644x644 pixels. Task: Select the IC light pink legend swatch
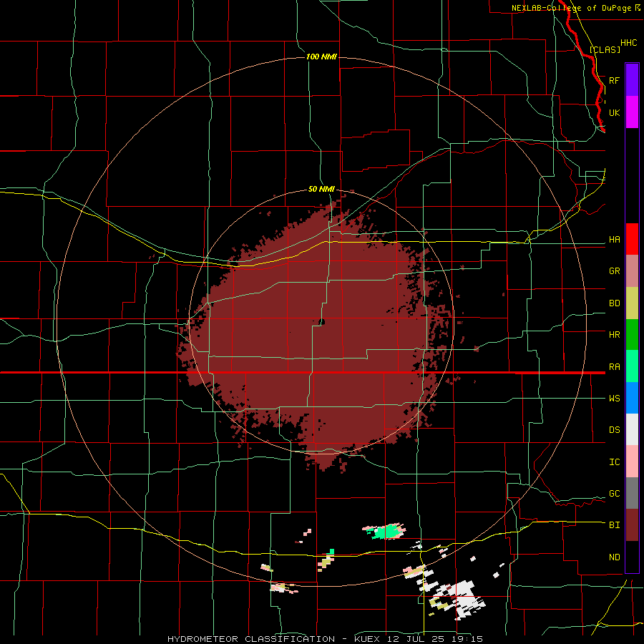(632, 462)
